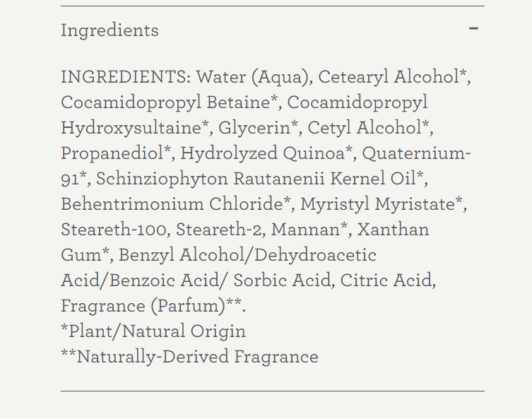The height and width of the screenshot is (419, 532).
Task: Click the Propanediol ingredient text
Action: [112, 153]
